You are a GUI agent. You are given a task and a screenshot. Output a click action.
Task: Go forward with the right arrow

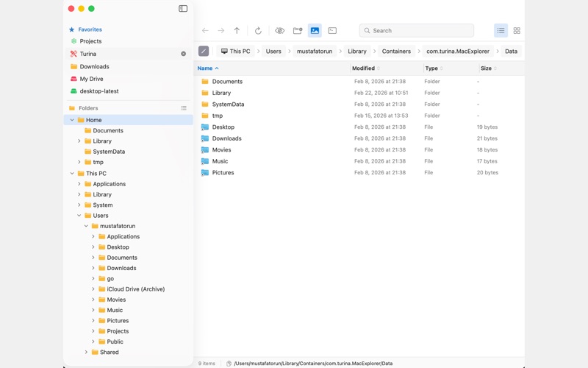pos(221,31)
